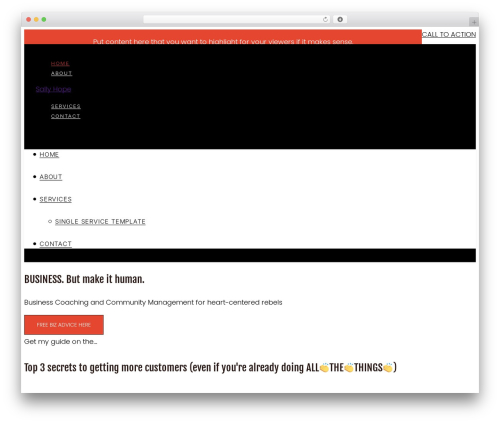Click ABOUT in the black header menu
500x423 pixels.
click(61, 73)
